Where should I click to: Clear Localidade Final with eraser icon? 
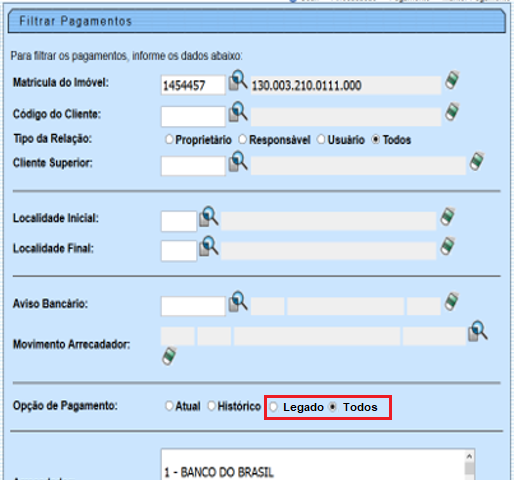click(x=448, y=246)
